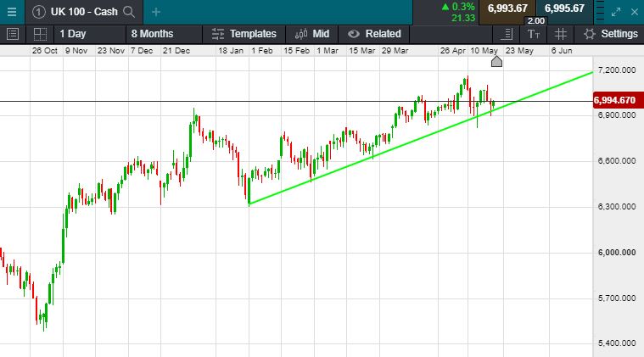The image size is (644, 357).
Task: Open the hamburger main menu
Action: 11,11
